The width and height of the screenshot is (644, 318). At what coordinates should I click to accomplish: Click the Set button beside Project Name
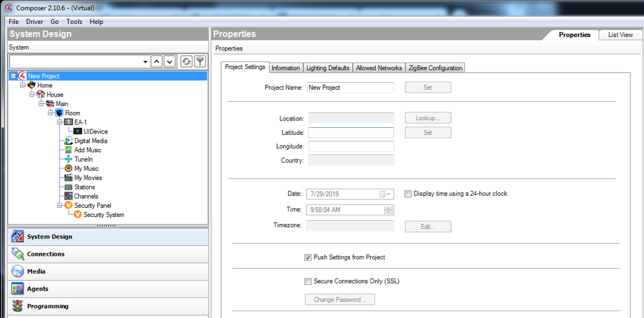(x=428, y=87)
